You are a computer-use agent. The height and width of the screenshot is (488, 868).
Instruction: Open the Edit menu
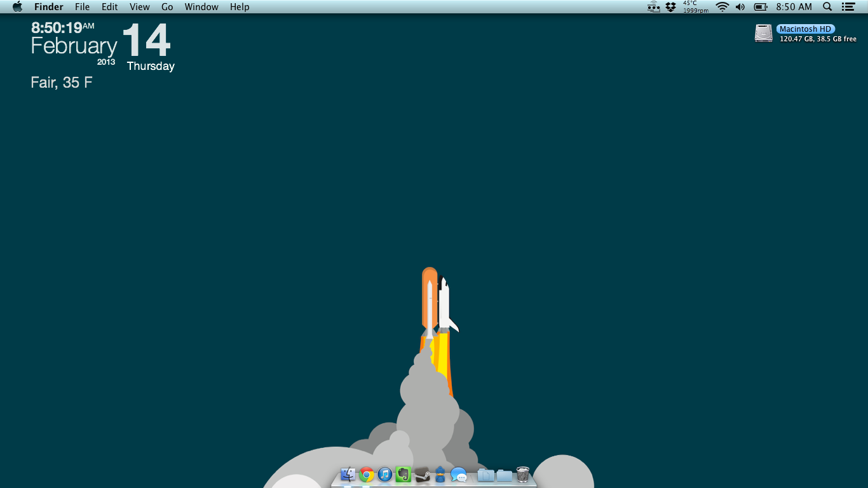pos(110,7)
